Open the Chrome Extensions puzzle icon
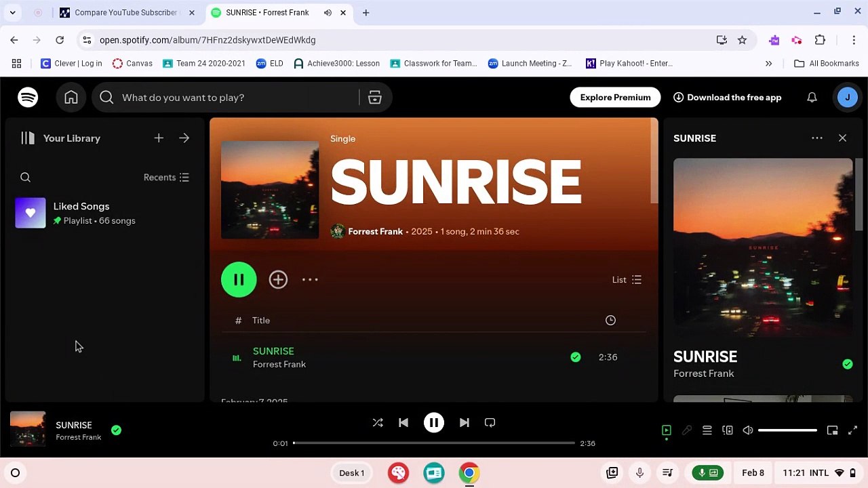868x488 pixels. [820, 40]
